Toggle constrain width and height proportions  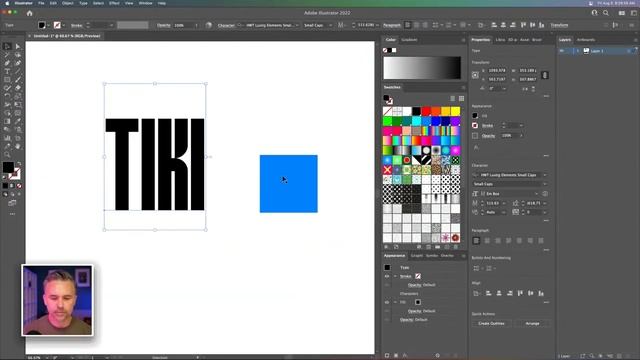click(545, 75)
